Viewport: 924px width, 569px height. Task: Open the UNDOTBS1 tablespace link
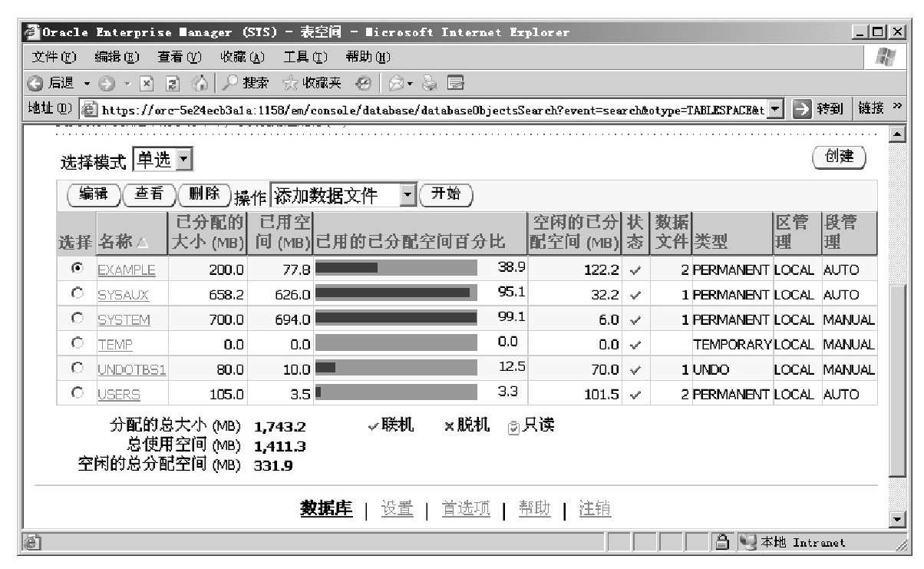click(132, 369)
